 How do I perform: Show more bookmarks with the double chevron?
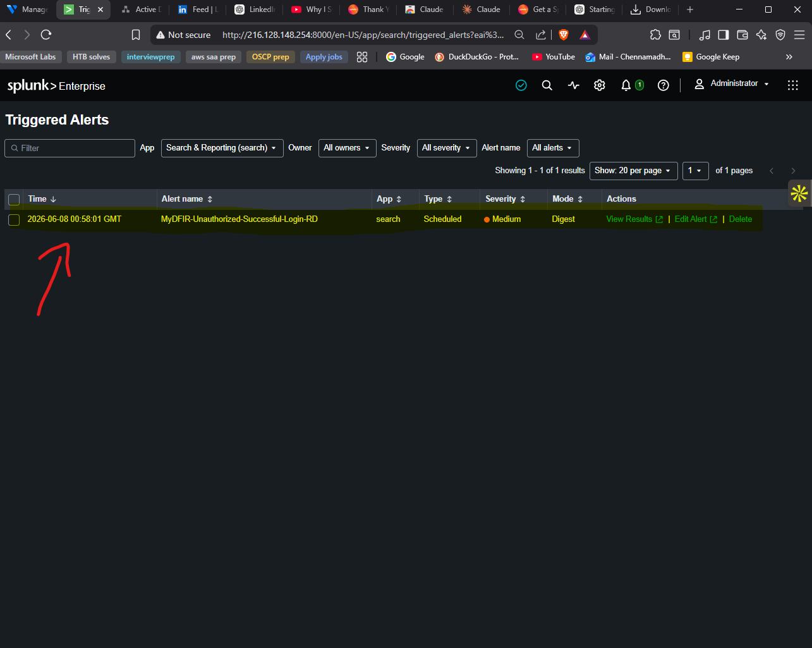(789, 57)
